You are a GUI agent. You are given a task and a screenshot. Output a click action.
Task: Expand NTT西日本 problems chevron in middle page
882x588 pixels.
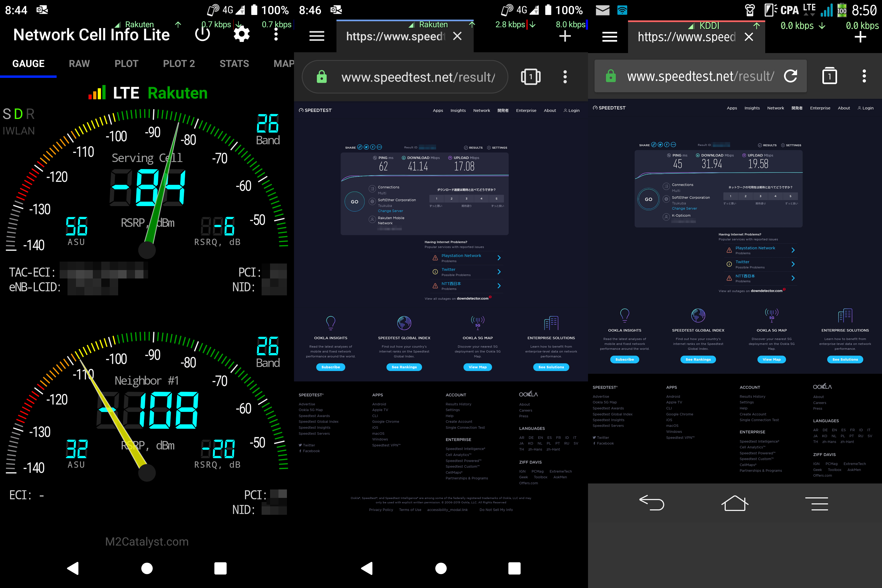coord(499,286)
